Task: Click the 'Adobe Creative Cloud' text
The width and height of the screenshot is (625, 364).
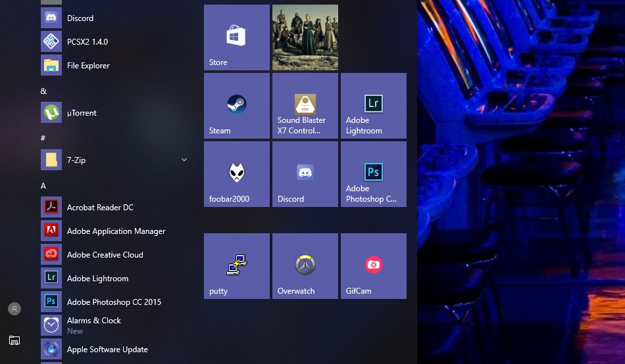Action: click(x=105, y=255)
